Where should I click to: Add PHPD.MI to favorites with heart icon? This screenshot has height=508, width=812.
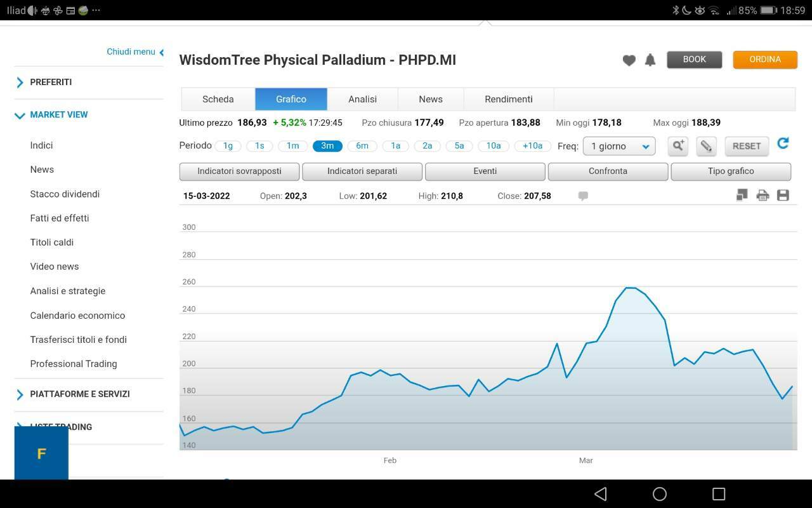coord(629,60)
